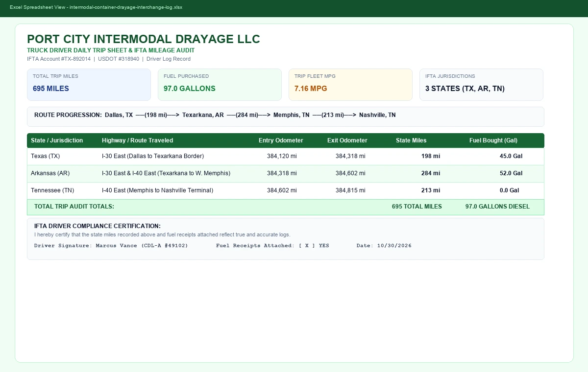Click the State Miles column header
This screenshot has height=372, width=588.
(411, 140)
